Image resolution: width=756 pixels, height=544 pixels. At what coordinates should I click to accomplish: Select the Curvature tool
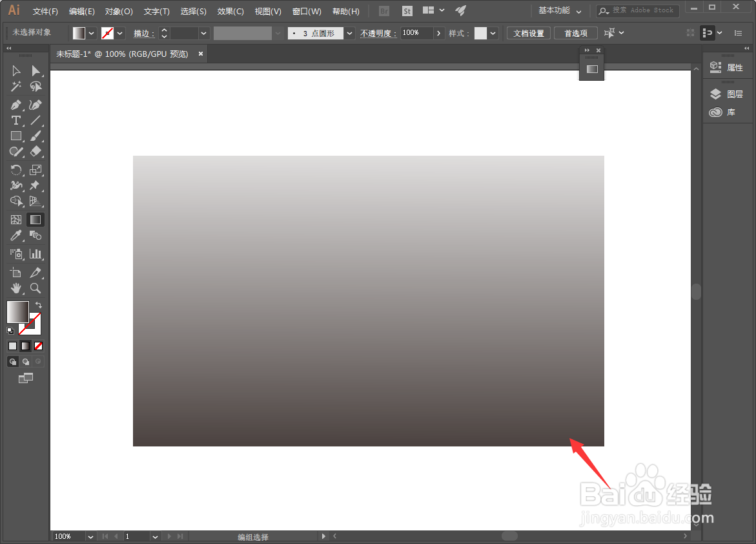[x=36, y=105]
